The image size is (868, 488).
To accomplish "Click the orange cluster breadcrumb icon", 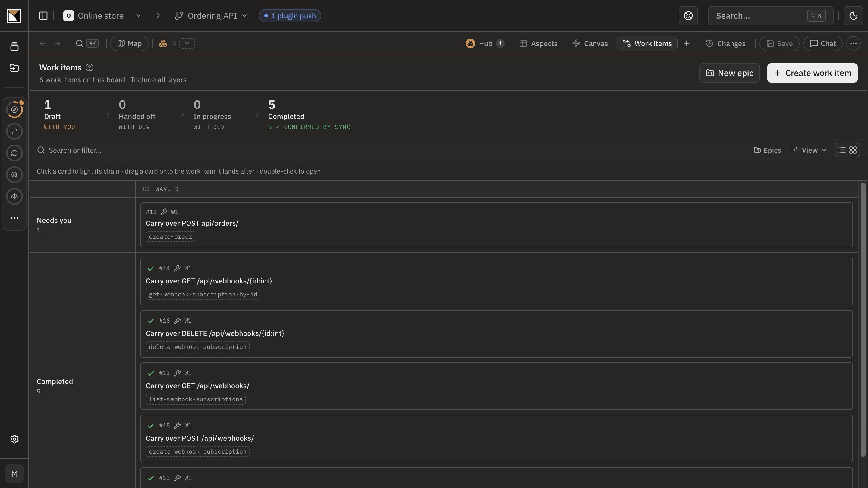I will pyautogui.click(x=163, y=43).
